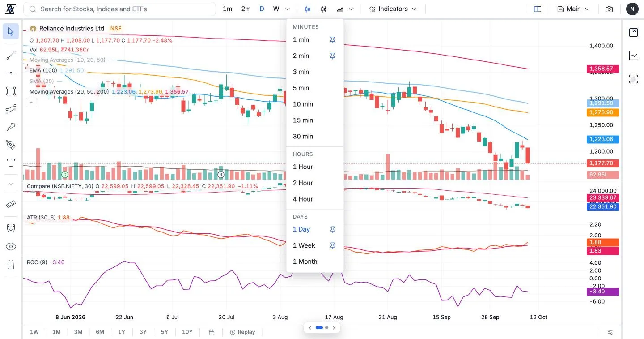Open the chart panel in right sidebar
The image size is (644, 339).
pos(633,56)
